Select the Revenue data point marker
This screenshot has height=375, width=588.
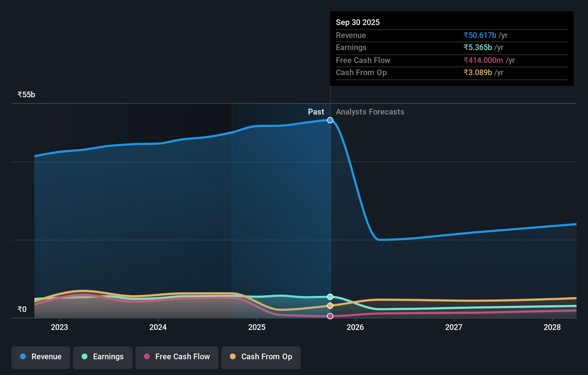[330, 120]
